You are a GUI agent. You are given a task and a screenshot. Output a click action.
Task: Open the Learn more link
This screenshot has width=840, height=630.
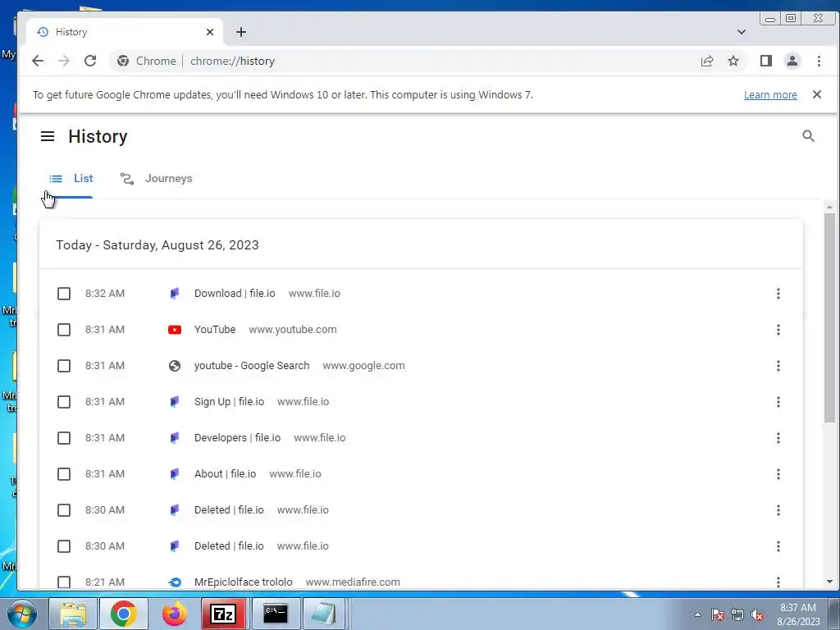tap(770, 95)
